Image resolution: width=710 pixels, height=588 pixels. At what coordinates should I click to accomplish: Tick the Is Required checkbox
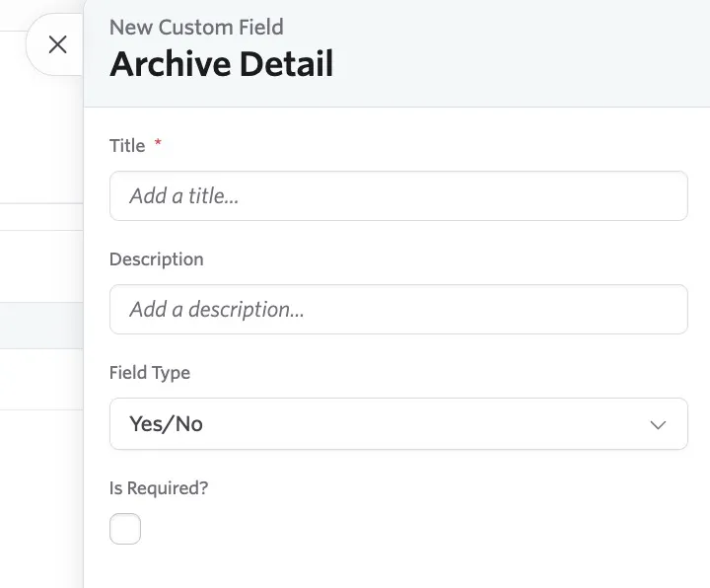pos(125,529)
